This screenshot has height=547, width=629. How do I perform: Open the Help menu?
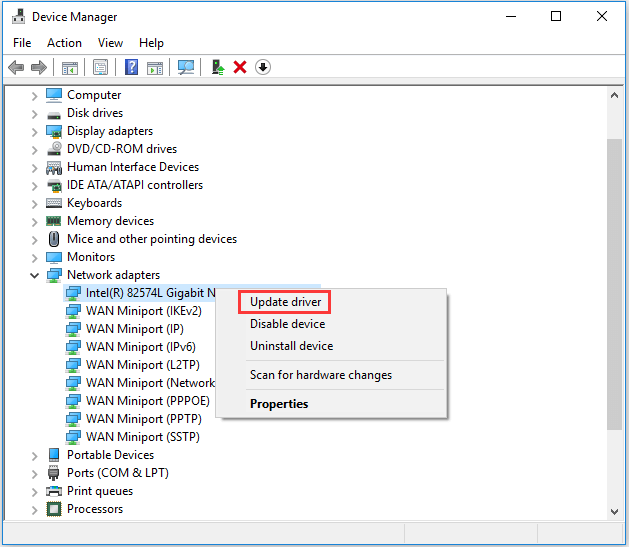point(151,43)
